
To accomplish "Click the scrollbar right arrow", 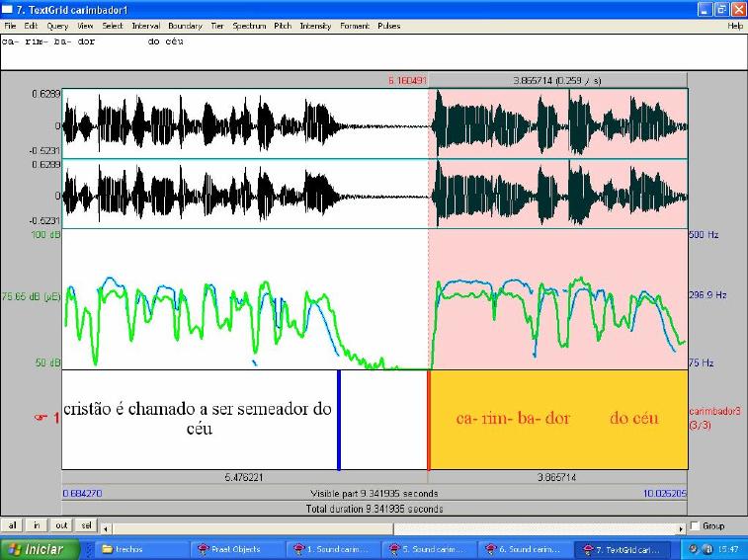I will 681,528.
